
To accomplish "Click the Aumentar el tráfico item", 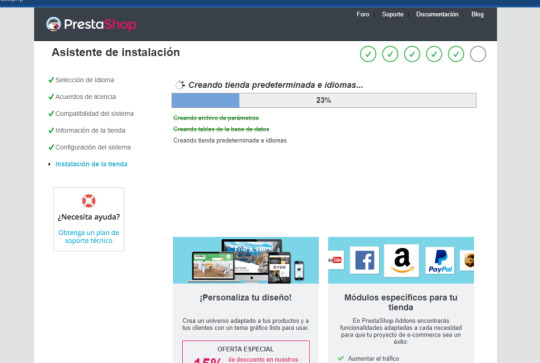I will point(373,359).
